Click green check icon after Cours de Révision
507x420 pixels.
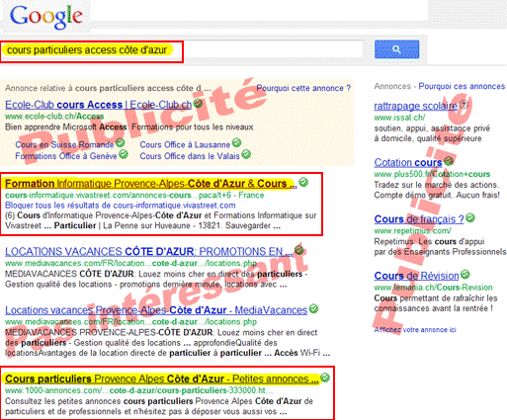pos(465,274)
